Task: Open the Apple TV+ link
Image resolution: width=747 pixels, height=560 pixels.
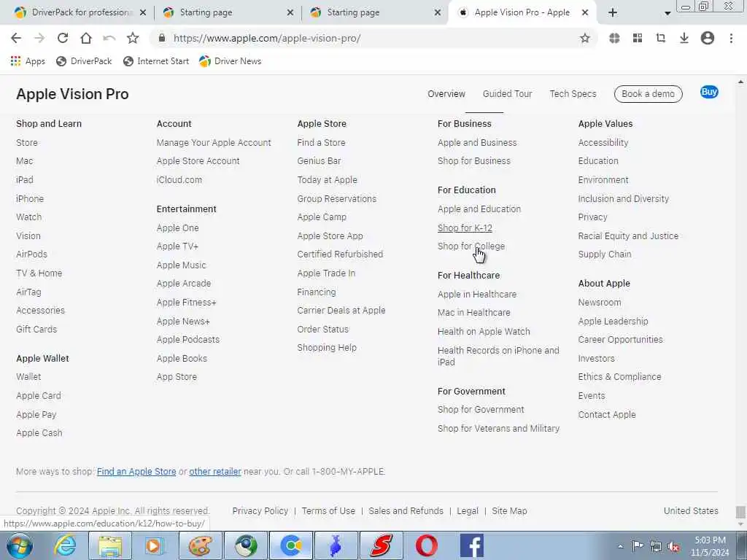Action: (177, 246)
